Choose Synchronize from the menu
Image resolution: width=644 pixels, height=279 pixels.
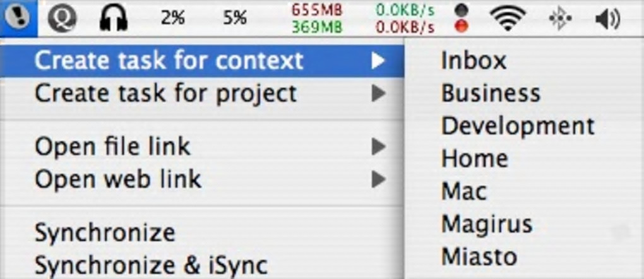point(105,232)
